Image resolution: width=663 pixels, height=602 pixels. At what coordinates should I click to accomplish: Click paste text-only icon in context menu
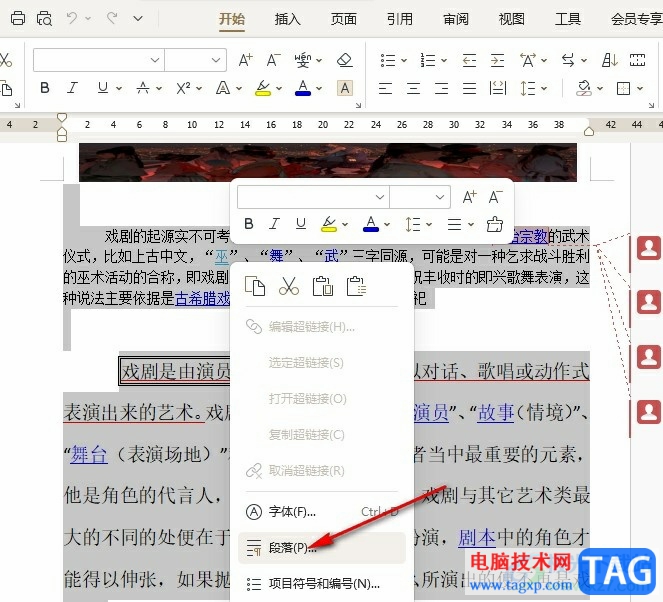[356, 286]
